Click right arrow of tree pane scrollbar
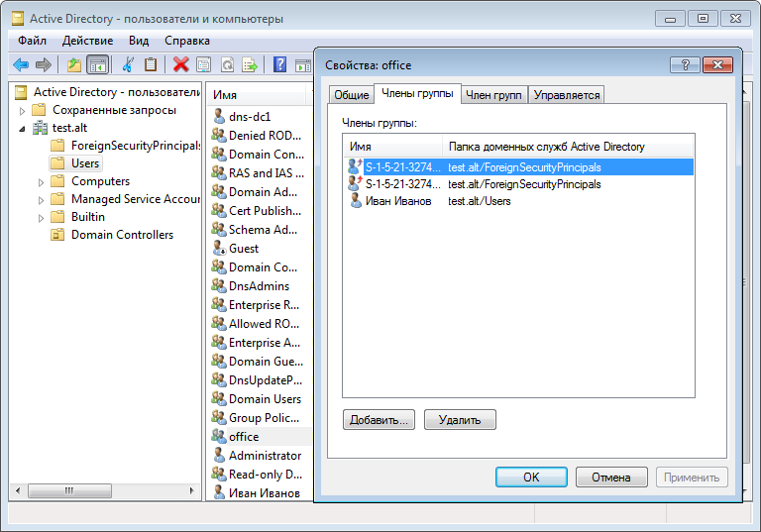The width and height of the screenshot is (761, 532). (x=191, y=490)
